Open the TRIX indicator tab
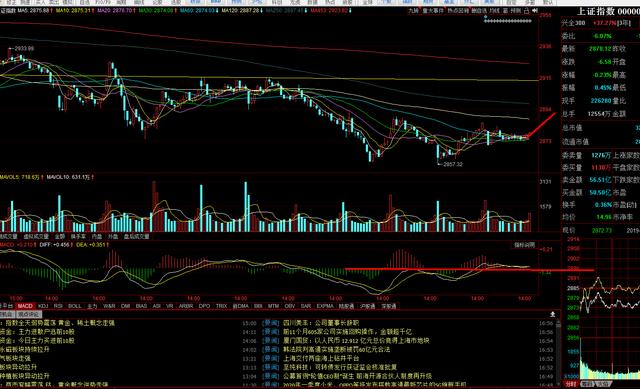 click(x=221, y=306)
